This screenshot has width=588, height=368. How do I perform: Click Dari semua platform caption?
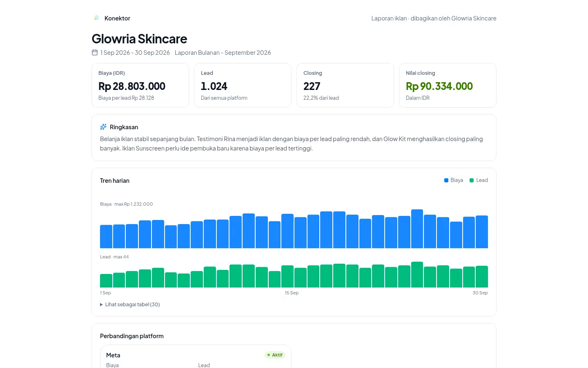[x=224, y=98]
